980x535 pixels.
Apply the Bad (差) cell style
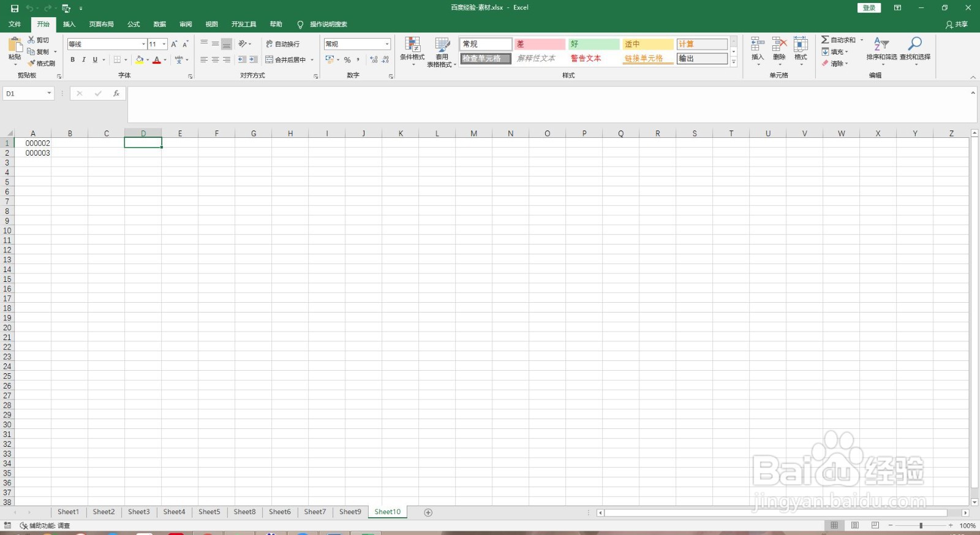(540, 44)
